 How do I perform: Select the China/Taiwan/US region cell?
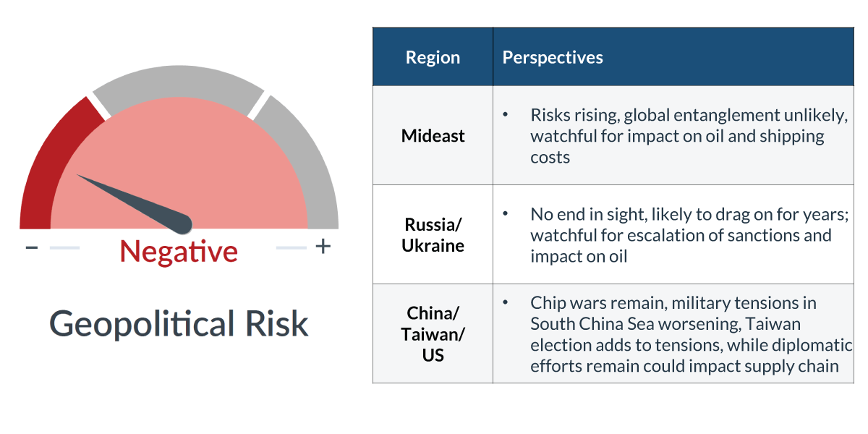(x=433, y=334)
